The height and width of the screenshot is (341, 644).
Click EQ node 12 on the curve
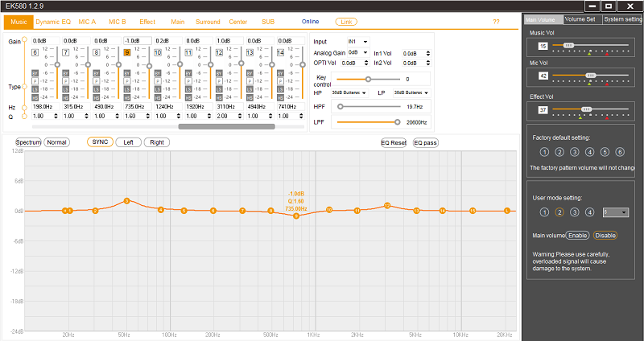[x=387, y=205]
